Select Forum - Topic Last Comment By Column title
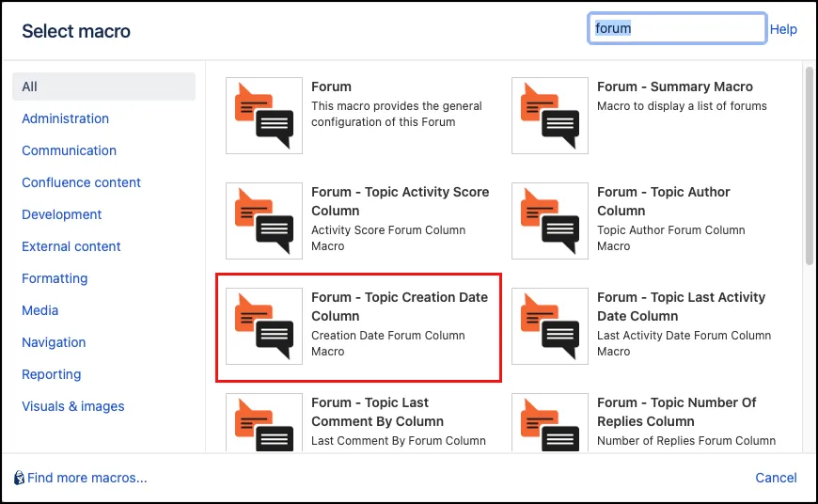818x504 pixels. click(377, 412)
